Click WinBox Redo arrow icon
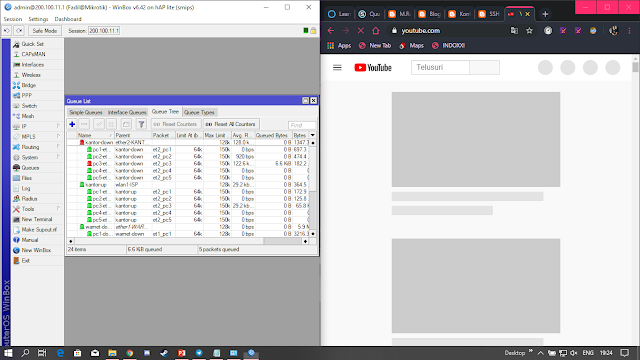 coord(19,31)
